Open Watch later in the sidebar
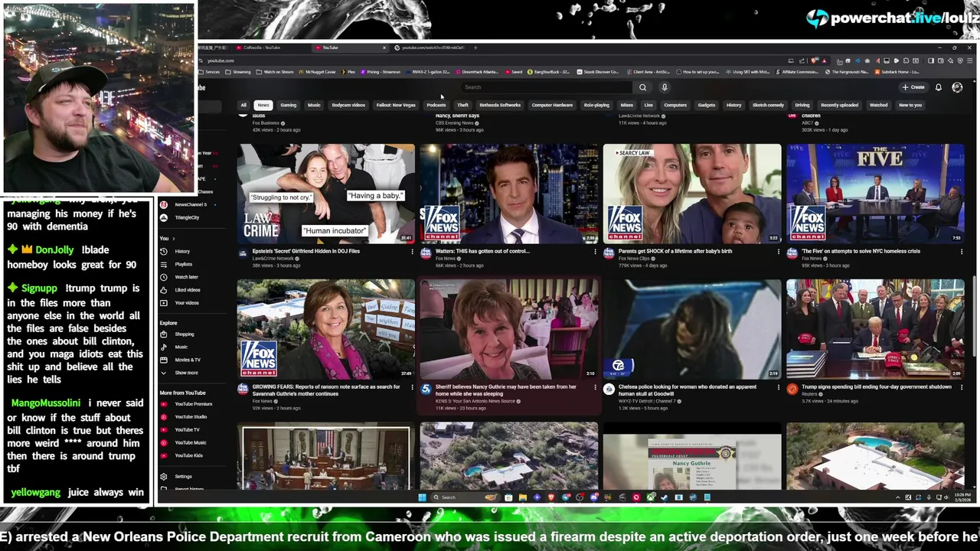Image resolution: width=980 pixels, height=551 pixels. 186,277
